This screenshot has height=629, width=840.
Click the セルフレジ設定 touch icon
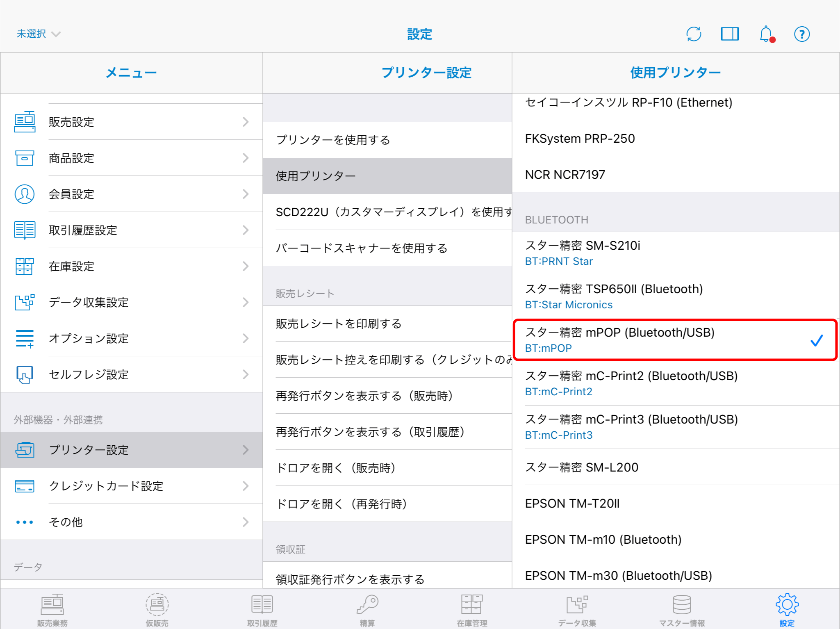[25, 374]
